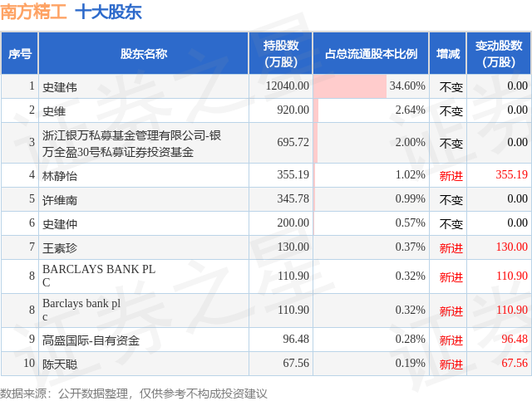Select shareholder name 王素珍
Image resolution: width=532 pixels, height=401 pixels.
pyautogui.click(x=60, y=248)
